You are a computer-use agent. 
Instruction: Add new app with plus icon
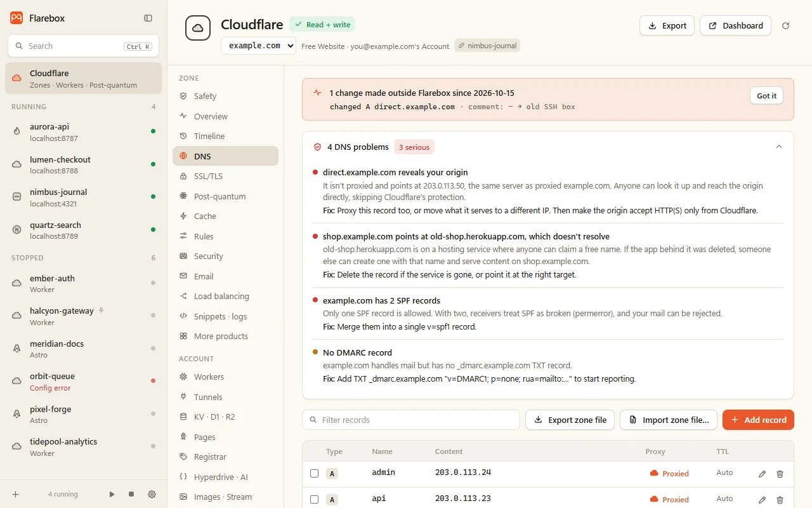pyautogui.click(x=16, y=494)
